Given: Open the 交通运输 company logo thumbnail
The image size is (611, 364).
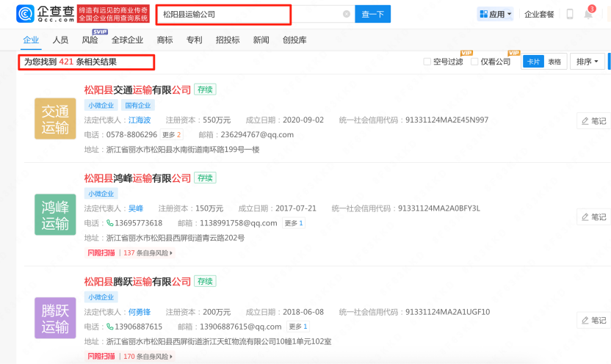Looking at the screenshot, I should [x=55, y=119].
